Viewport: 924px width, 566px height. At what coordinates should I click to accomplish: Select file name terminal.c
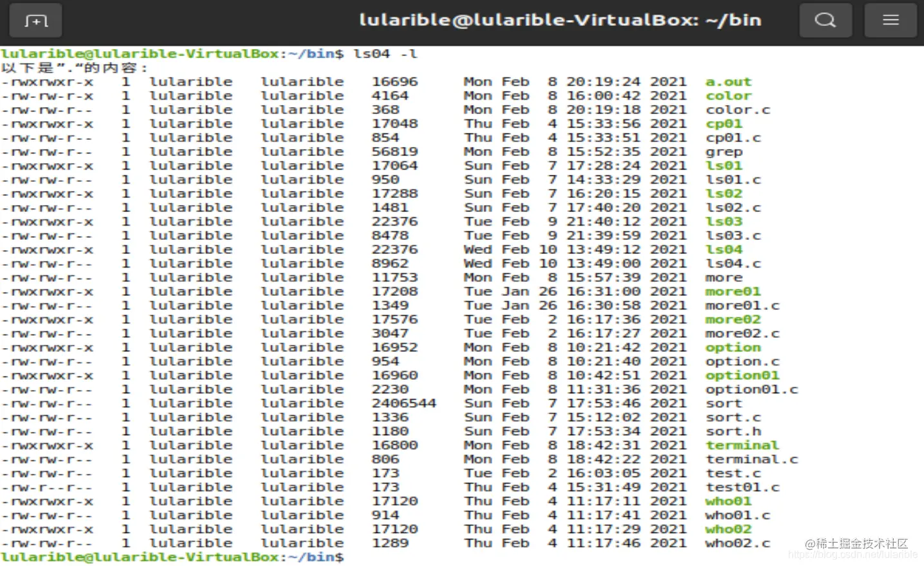pyautogui.click(x=751, y=460)
